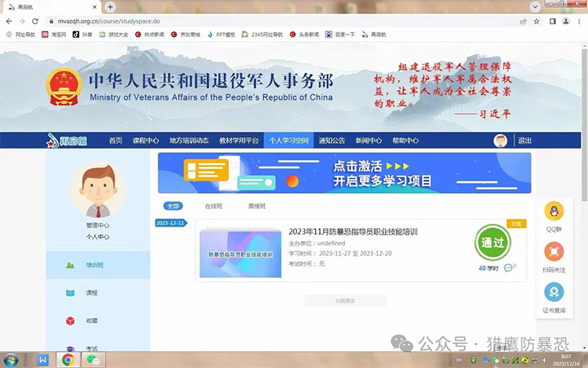The height and width of the screenshot is (368, 588).
Task: Open the 扫码关注 scan icon
Action: [554, 251]
